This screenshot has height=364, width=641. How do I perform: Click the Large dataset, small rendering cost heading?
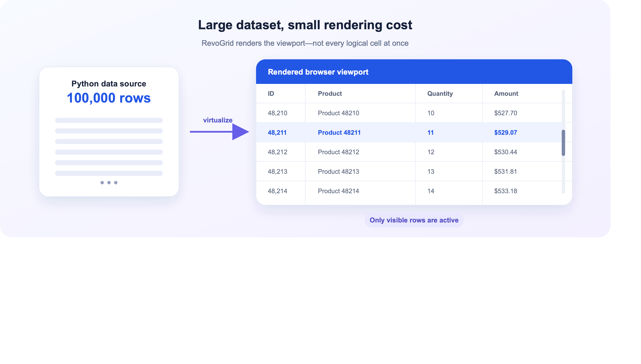click(305, 25)
